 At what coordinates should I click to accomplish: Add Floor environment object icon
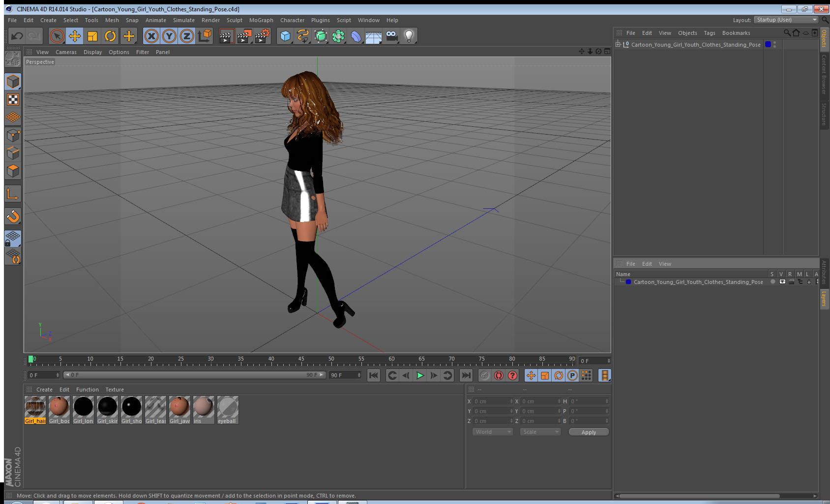point(374,37)
